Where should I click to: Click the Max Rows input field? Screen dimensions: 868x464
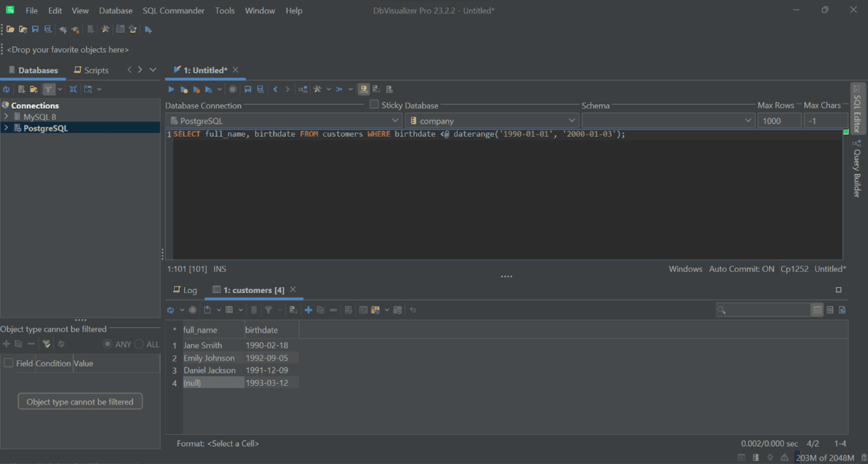(x=779, y=120)
